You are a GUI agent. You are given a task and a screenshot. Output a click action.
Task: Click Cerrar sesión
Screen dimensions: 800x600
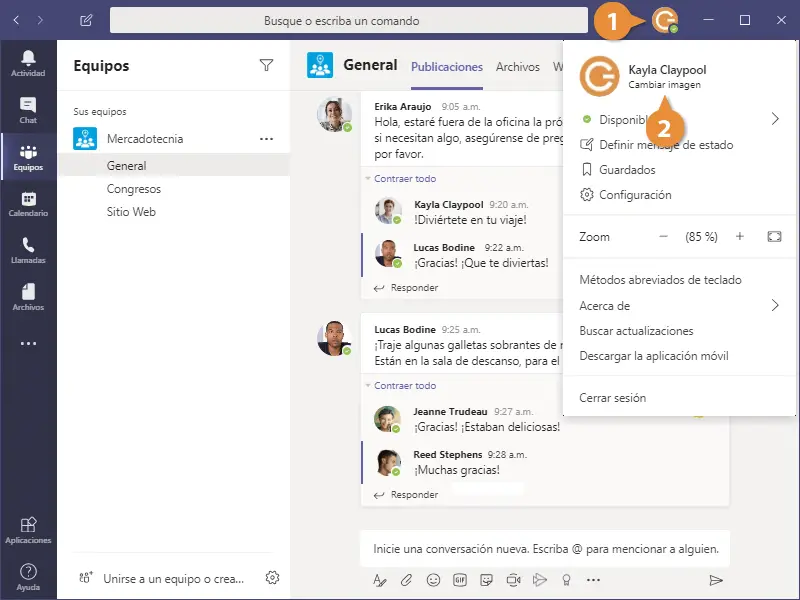click(x=612, y=398)
